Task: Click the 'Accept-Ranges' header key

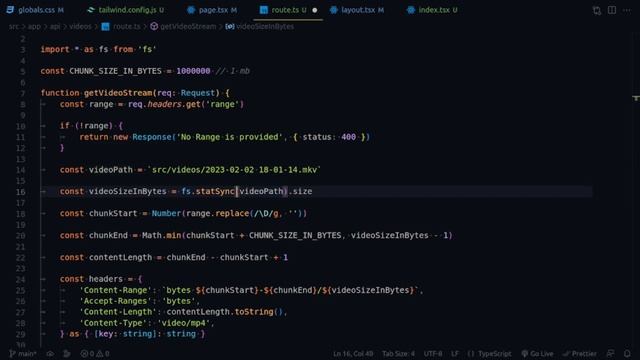Action: tap(116, 301)
